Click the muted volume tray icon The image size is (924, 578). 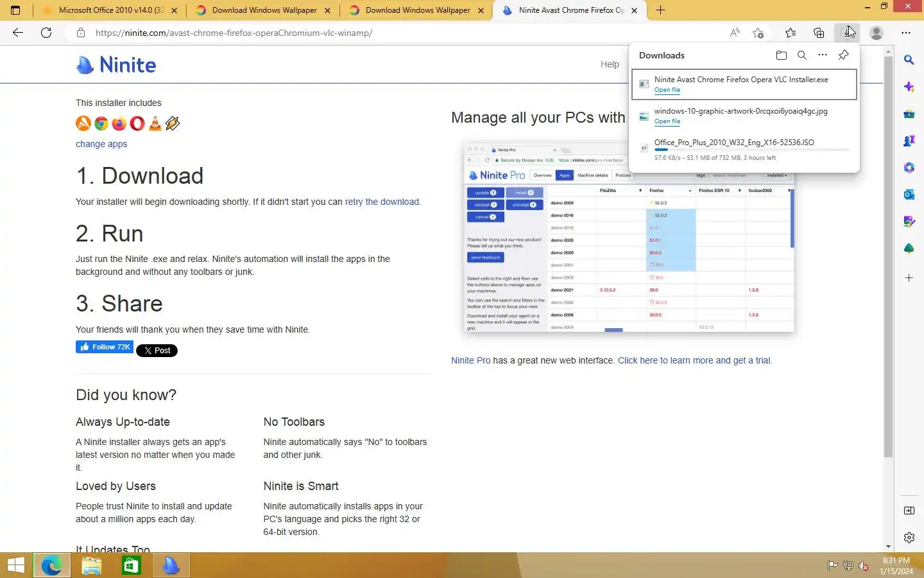coord(864,566)
